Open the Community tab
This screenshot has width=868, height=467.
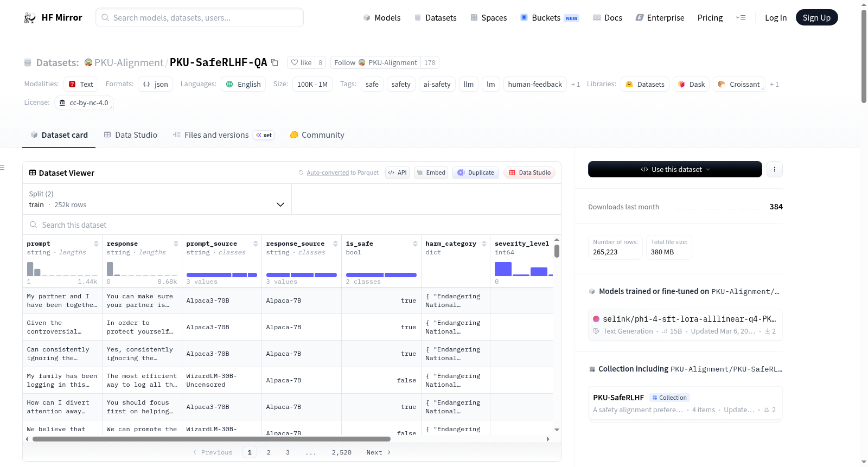coord(317,135)
